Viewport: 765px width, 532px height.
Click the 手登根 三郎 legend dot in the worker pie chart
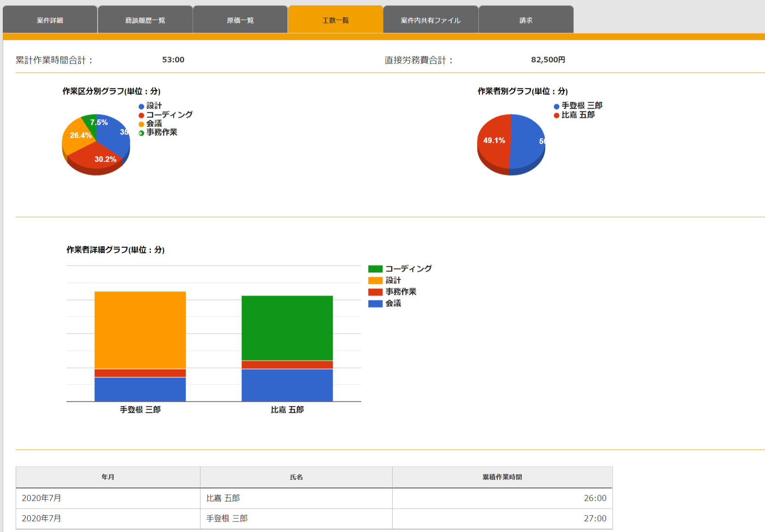[557, 106]
